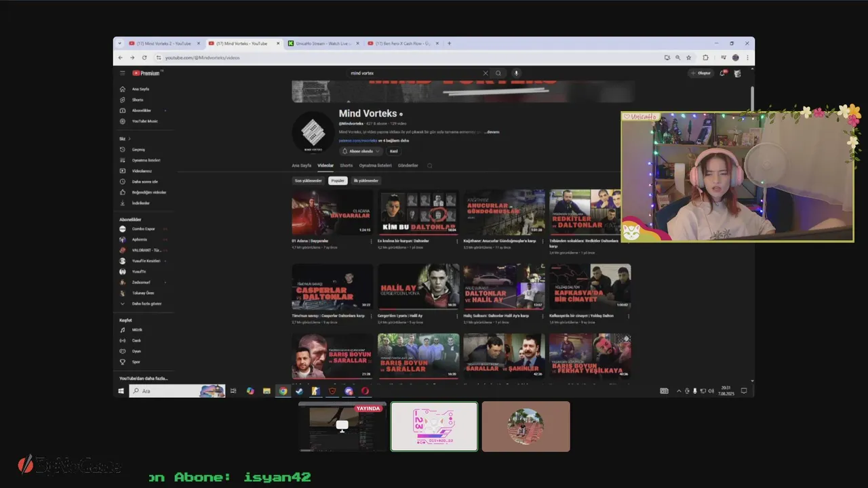Select the İlk yüklenenler filter chip
Viewport: 868px width, 488px height.
[x=366, y=181]
